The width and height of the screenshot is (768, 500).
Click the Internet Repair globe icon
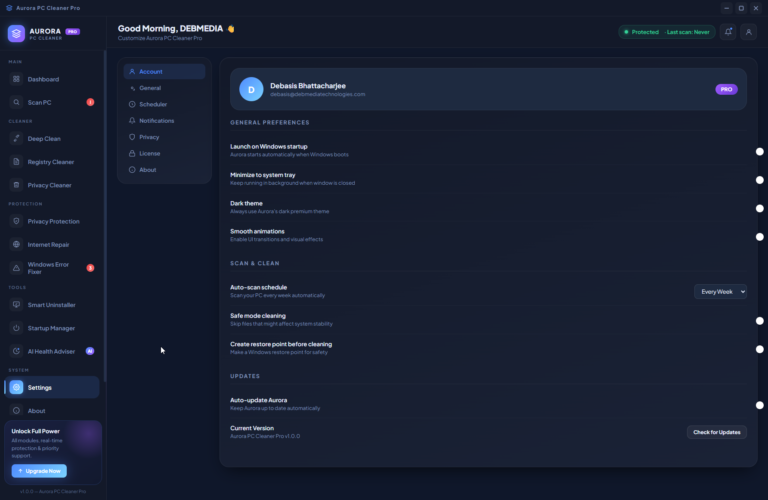click(16, 244)
